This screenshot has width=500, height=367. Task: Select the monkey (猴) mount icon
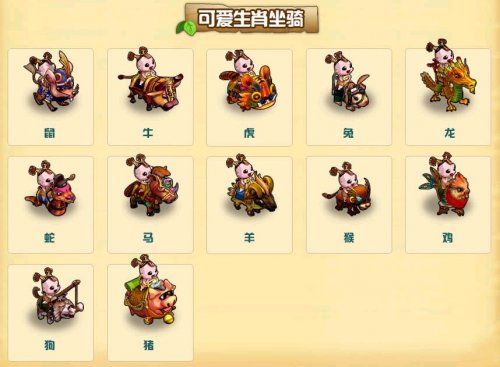pyautogui.click(x=347, y=189)
